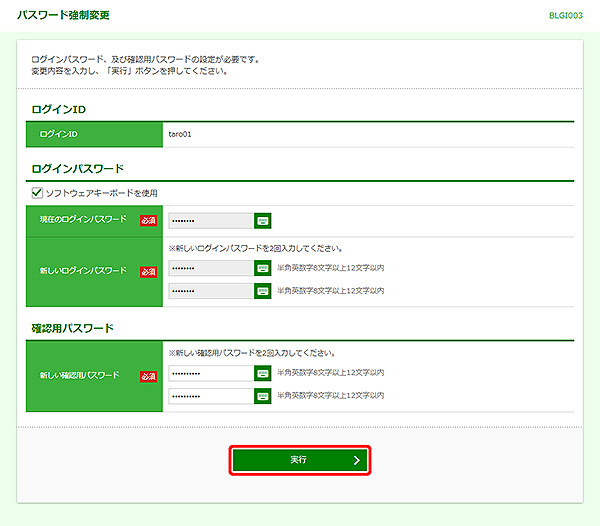
Task: Click the 確認用パスワード section heading
Action: pos(73,328)
